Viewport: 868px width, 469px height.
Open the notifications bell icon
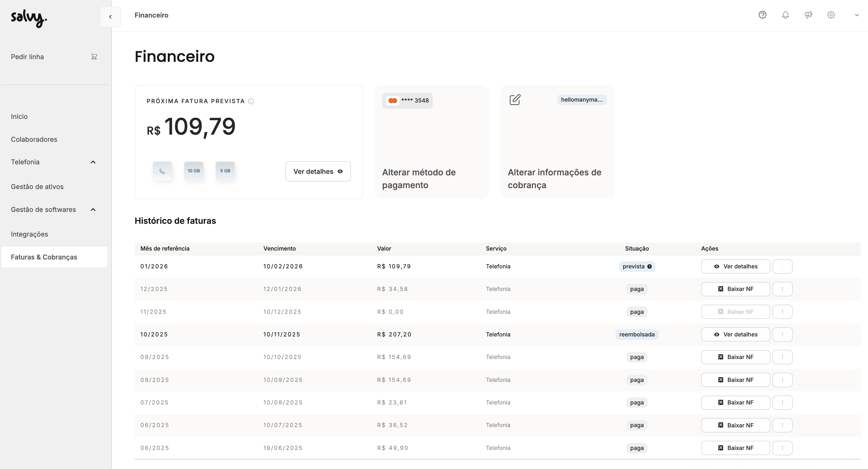(785, 15)
